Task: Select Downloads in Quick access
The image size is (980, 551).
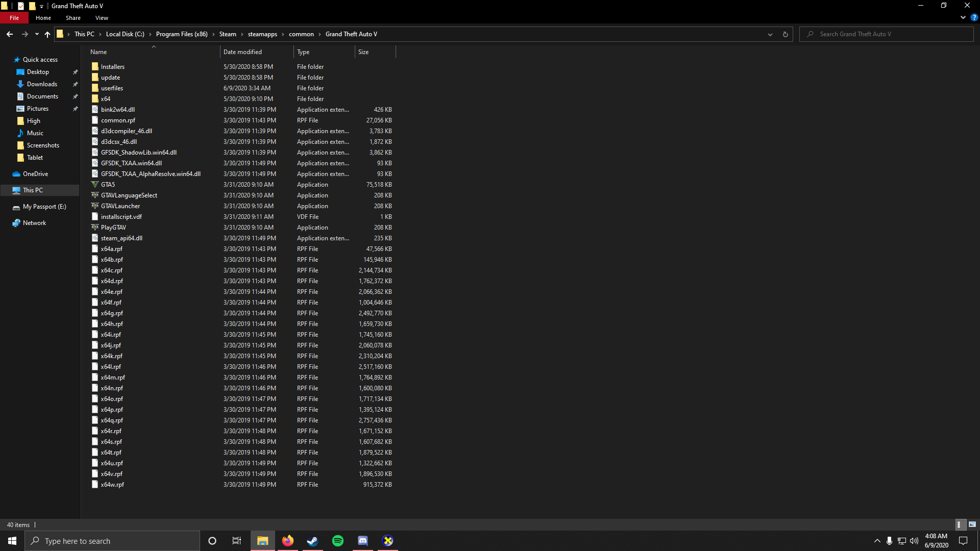Action: pos(42,84)
